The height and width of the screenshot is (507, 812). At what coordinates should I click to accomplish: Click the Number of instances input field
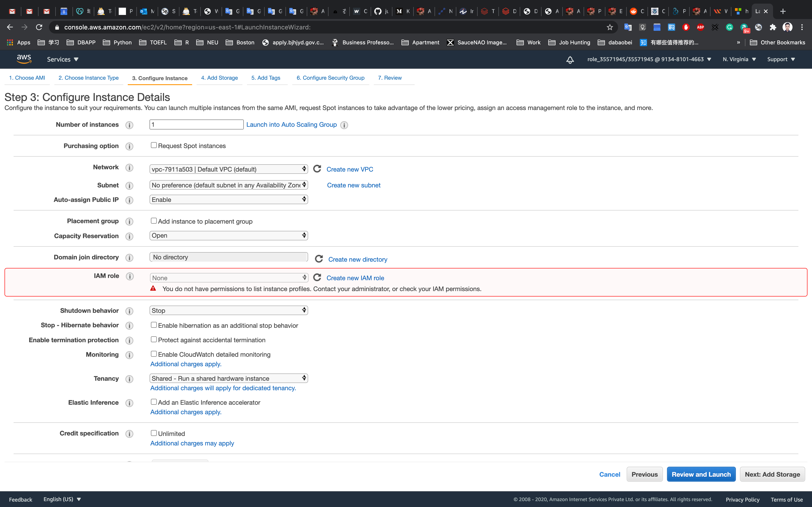click(196, 124)
